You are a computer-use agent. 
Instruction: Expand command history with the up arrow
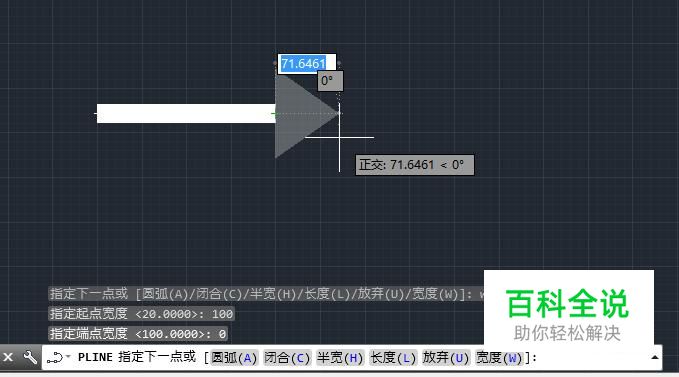(654, 358)
